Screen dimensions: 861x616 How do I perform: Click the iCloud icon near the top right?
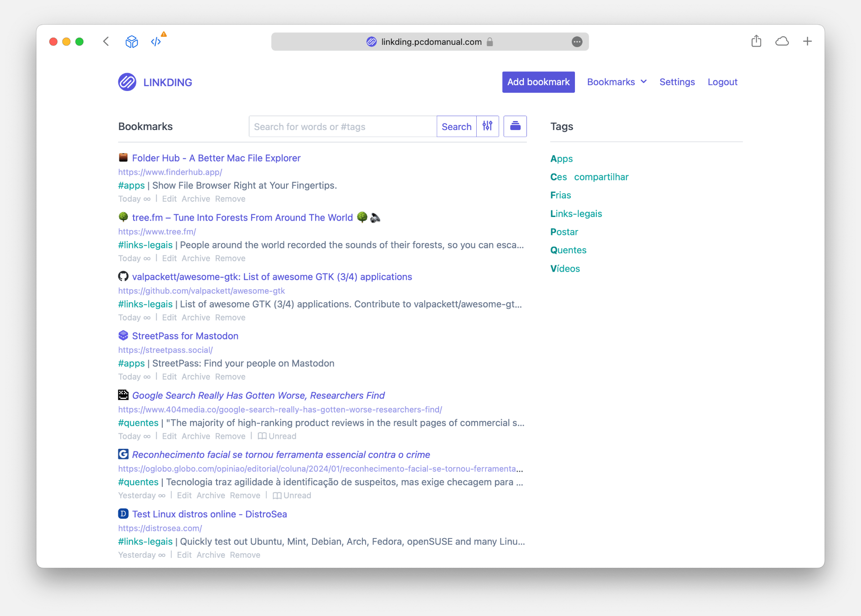(x=782, y=41)
